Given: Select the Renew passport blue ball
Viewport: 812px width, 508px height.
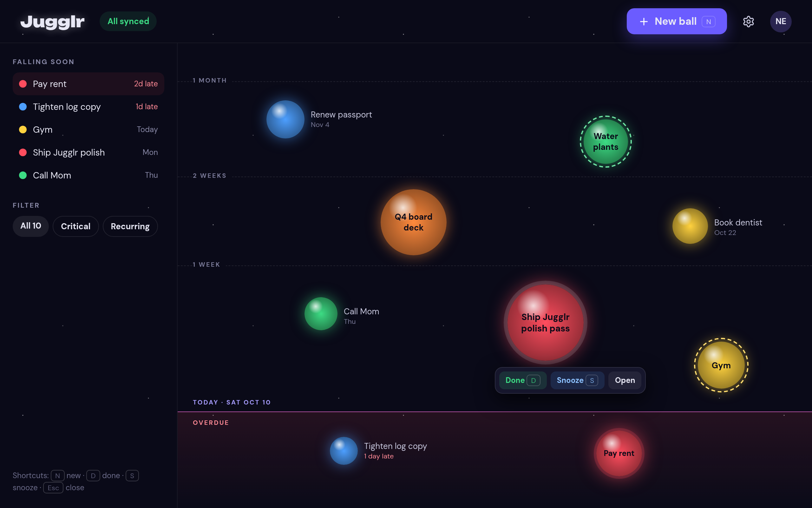Looking at the screenshot, I should click(x=285, y=119).
